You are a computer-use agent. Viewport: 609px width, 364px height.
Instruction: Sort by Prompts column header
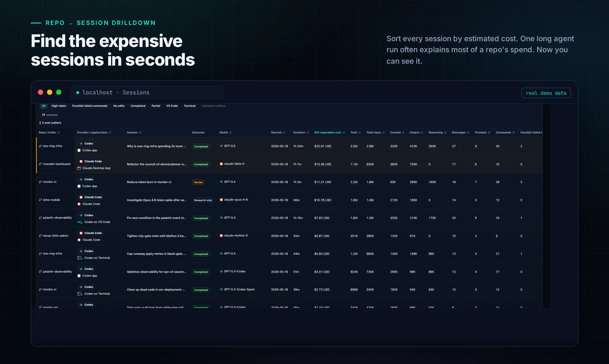tap(482, 132)
